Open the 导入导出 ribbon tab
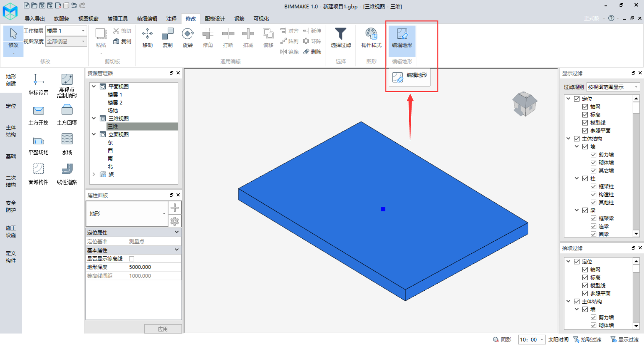The image size is (644, 345). point(35,19)
